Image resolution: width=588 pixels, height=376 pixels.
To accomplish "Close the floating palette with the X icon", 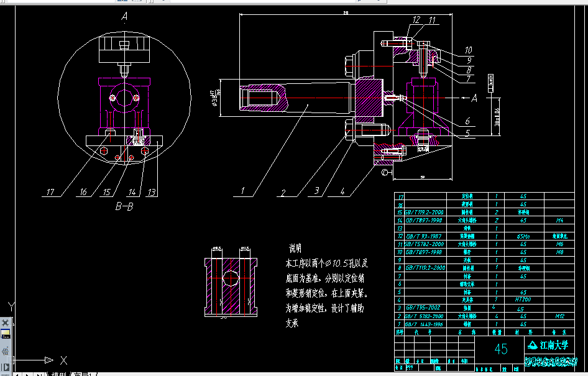I will (5, 323).
